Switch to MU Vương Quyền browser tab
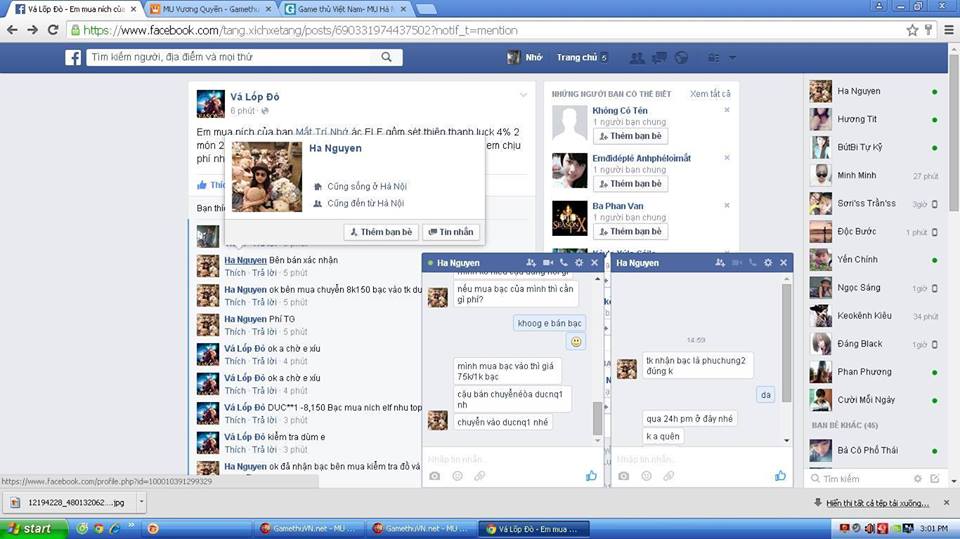 tap(207, 9)
